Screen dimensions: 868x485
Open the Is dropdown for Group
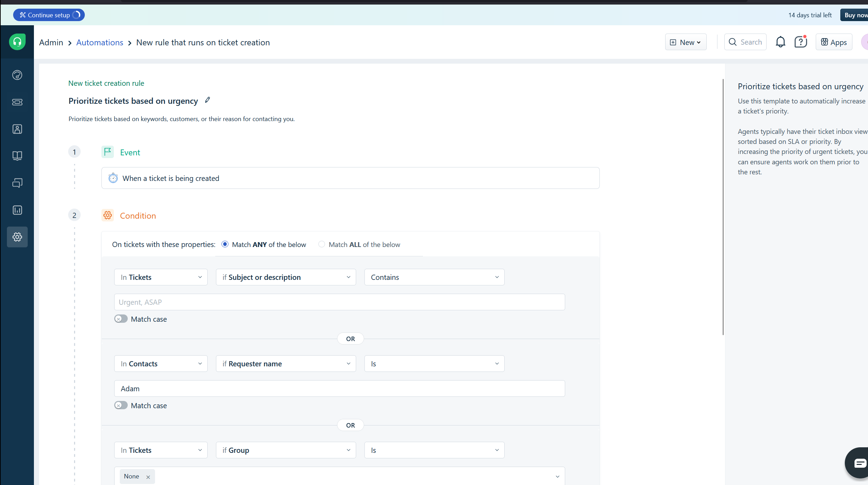[434, 450]
